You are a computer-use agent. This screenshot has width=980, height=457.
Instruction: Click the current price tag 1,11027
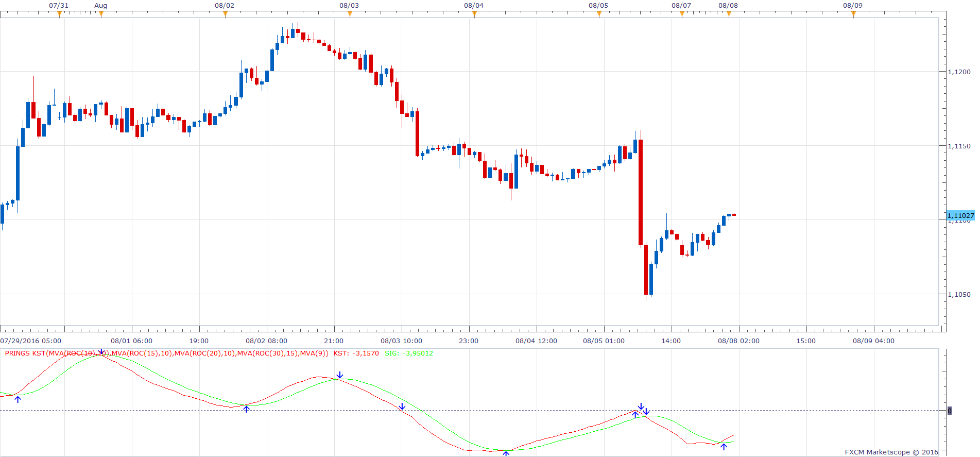(x=960, y=216)
